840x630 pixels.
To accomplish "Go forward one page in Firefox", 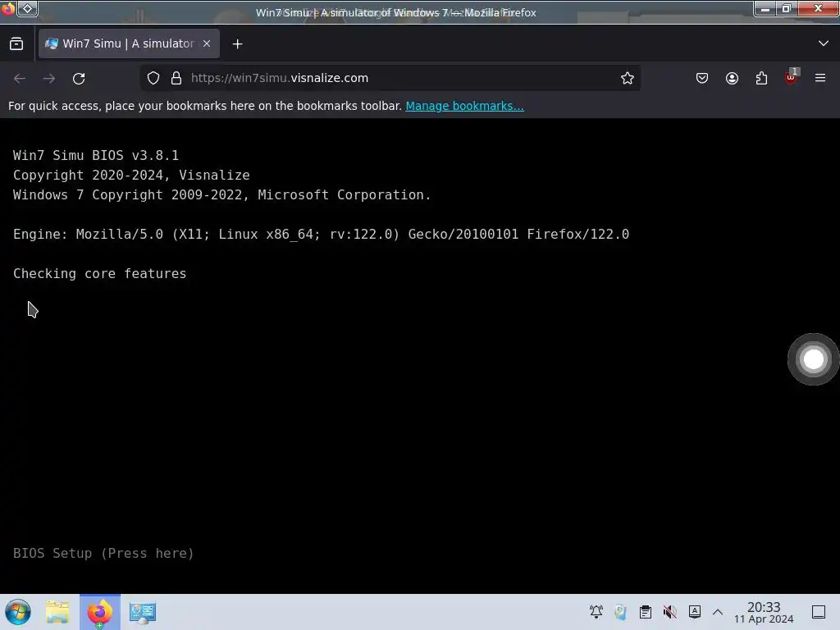I will click(49, 78).
